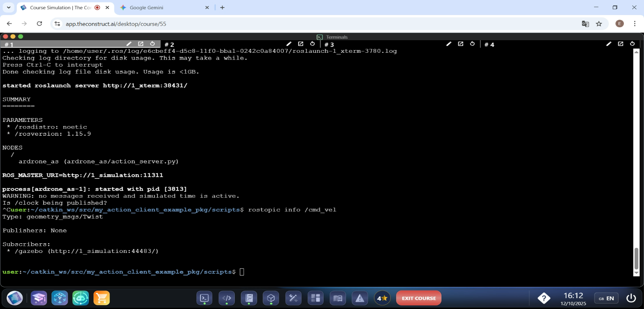Pop out terminal #3 into a new window
The width and height of the screenshot is (644, 309).
[461, 44]
